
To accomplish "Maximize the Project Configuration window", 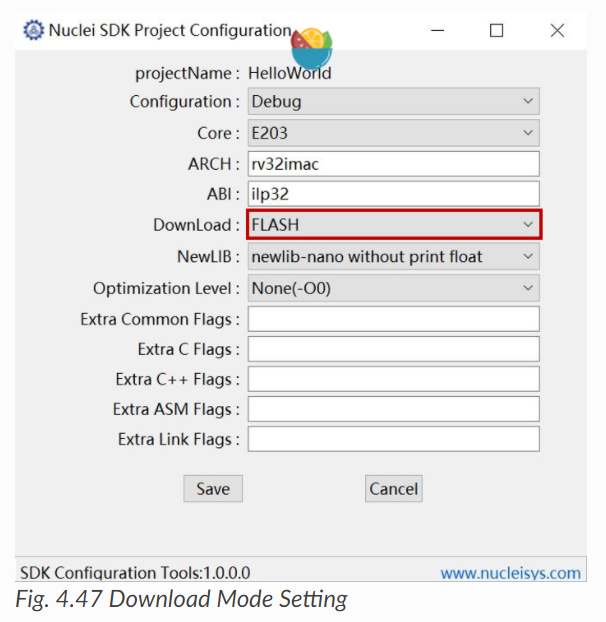I will pos(497,31).
